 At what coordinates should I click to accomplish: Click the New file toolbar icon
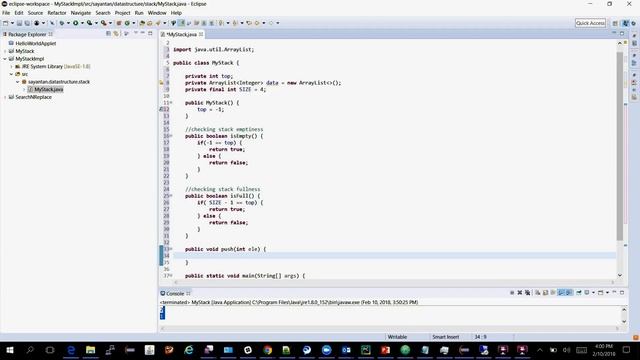point(6,23)
